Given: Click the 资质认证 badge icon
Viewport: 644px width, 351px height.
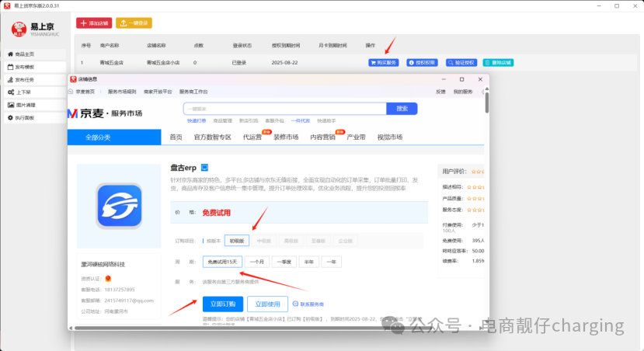Looking at the screenshot, I should (x=108, y=278).
